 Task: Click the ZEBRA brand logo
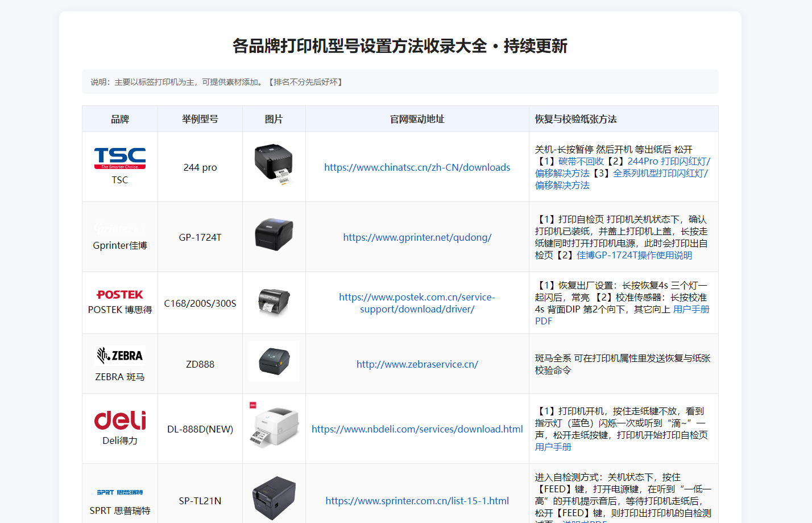click(120, 356)
